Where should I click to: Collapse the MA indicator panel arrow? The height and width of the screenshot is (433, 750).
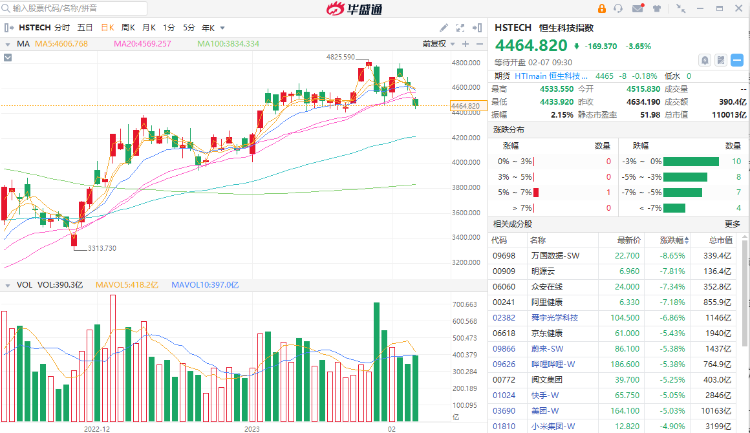pyautogui.click(x=9, y=44)
